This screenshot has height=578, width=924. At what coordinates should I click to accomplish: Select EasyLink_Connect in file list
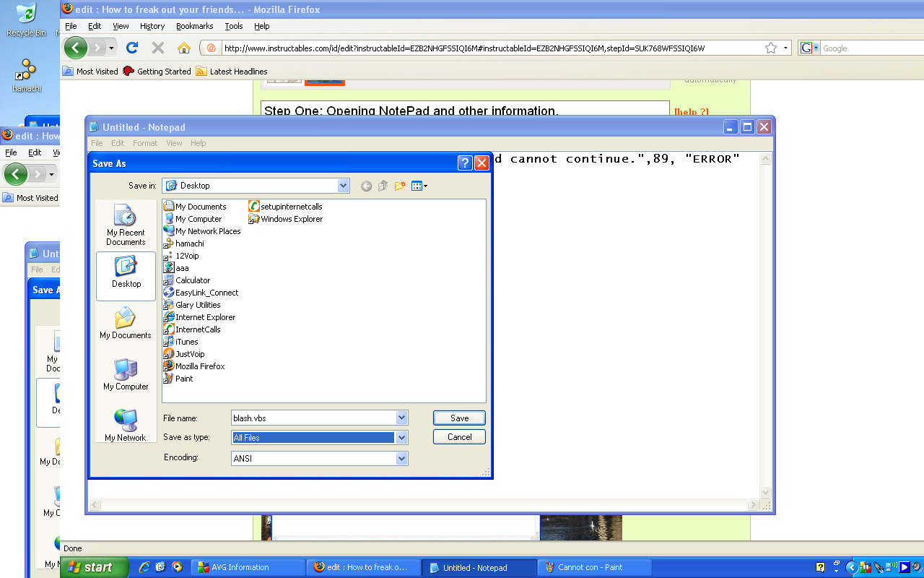click(201, 293)
